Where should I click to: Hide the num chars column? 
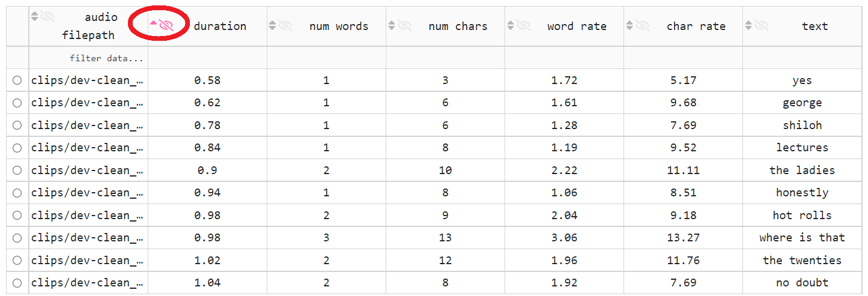pos(404,25)
